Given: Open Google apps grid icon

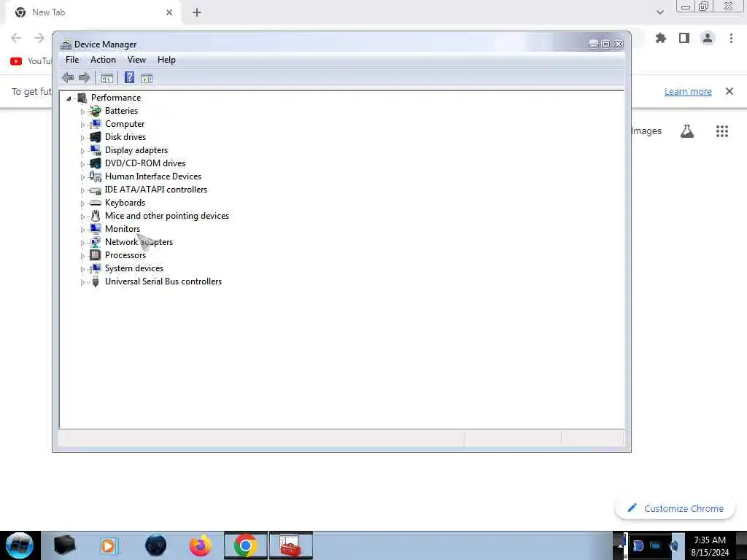Looking at the screenshot, I should [722, 131].
